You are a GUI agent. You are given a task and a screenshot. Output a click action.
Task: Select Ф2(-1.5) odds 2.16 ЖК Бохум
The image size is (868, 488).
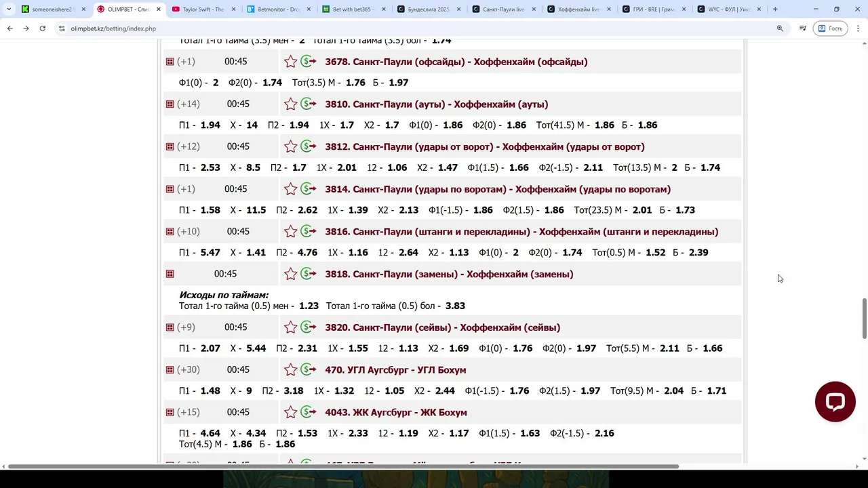point(604,433)
